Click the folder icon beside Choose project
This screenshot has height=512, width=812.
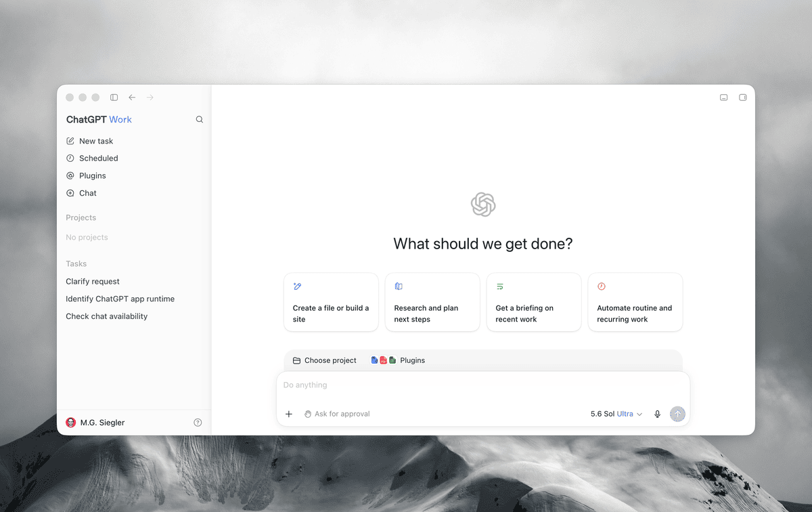tap(296, 360)
